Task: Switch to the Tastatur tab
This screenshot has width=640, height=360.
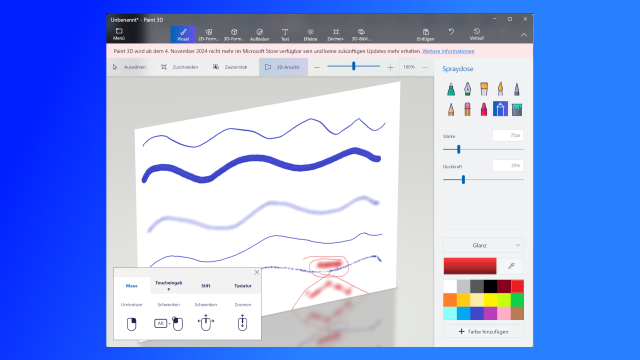Action: click(x=243, y=286)
